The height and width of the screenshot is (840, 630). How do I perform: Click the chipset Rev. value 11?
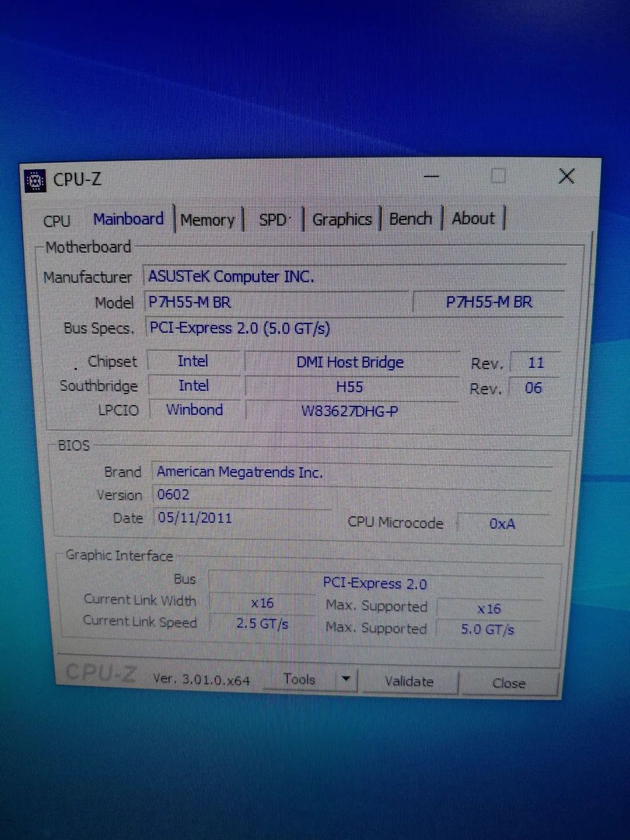pos(535,363)
